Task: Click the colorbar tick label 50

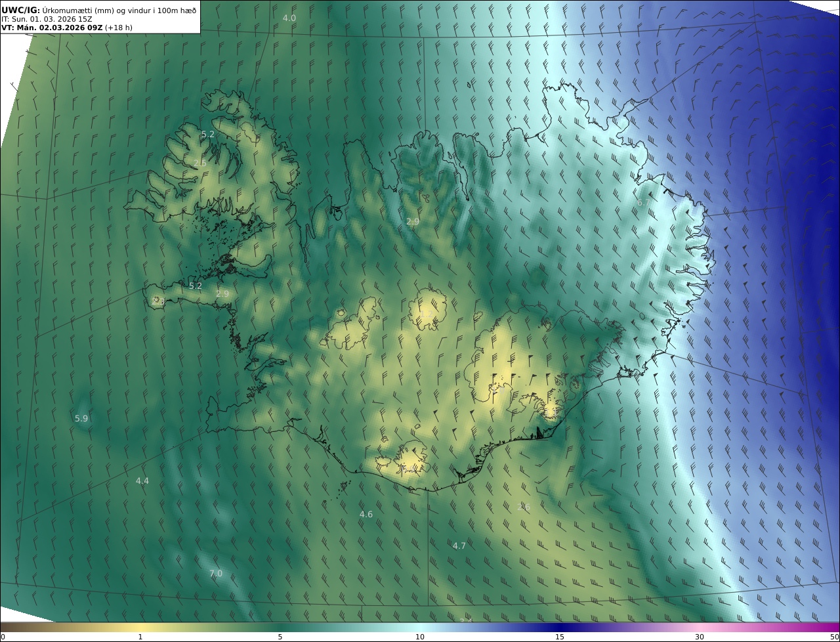Action: 835,637
